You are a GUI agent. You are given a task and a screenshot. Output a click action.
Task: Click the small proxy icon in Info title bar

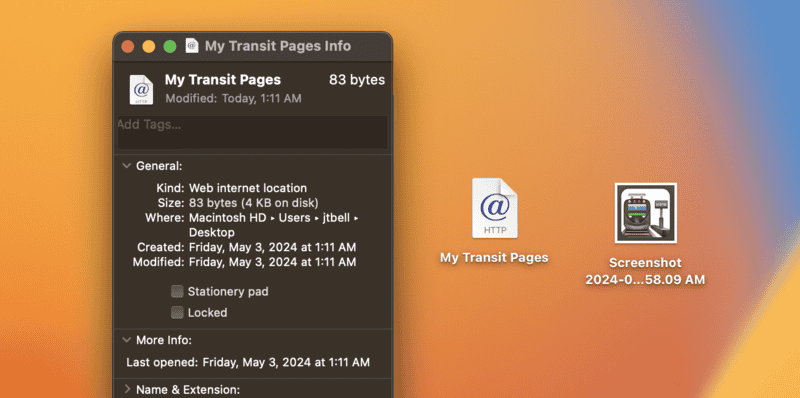click(192, 46)
